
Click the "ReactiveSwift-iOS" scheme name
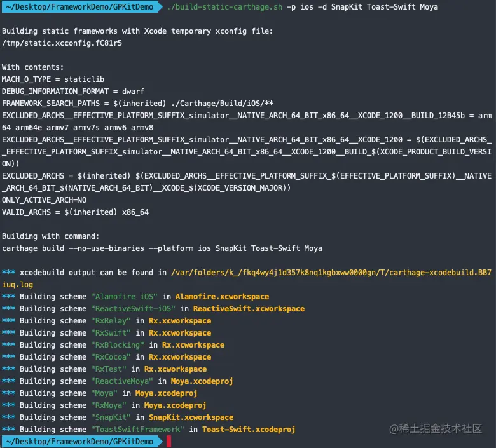point(133,309)
